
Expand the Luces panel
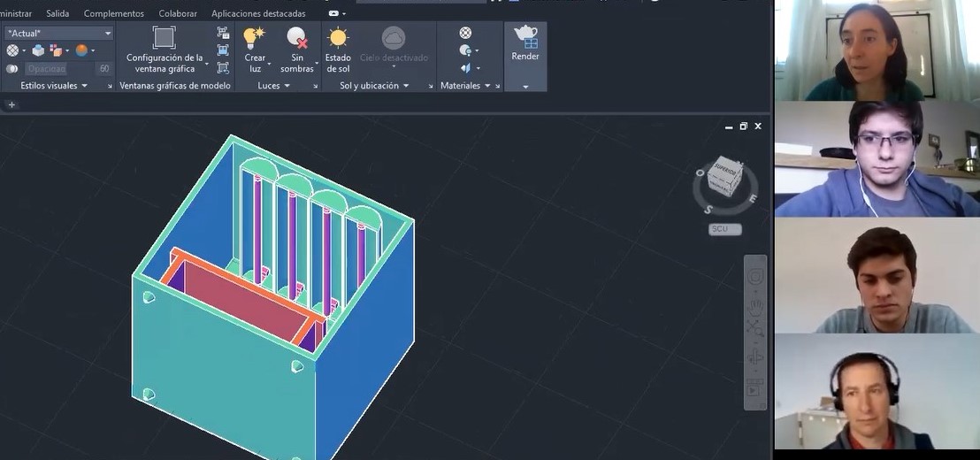click(274, 86)
